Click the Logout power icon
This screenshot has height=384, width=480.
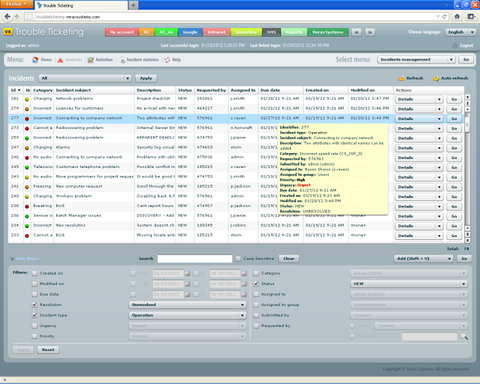coord(455,46)
